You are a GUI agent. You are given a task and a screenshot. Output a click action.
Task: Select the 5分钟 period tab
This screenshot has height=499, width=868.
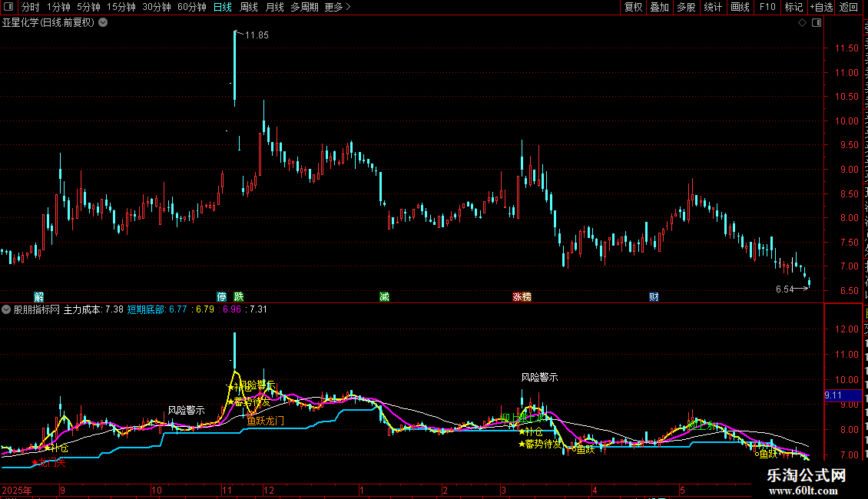tap(88, 7)
